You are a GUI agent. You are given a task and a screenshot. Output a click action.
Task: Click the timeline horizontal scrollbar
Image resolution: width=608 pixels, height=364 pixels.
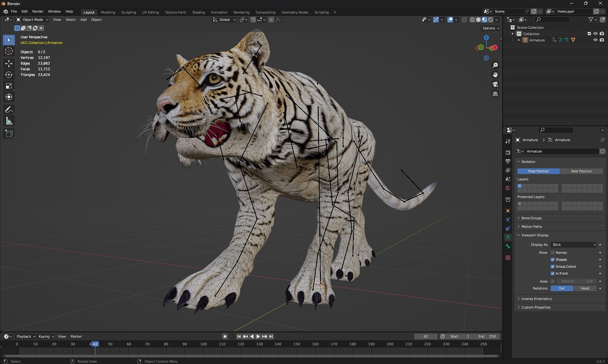[251, 356]
